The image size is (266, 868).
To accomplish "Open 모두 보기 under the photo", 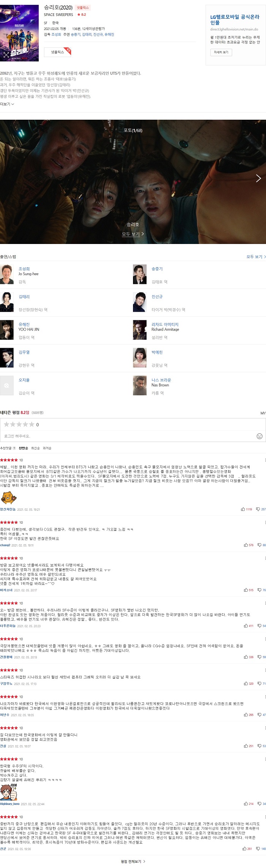I will coord(133,234).
